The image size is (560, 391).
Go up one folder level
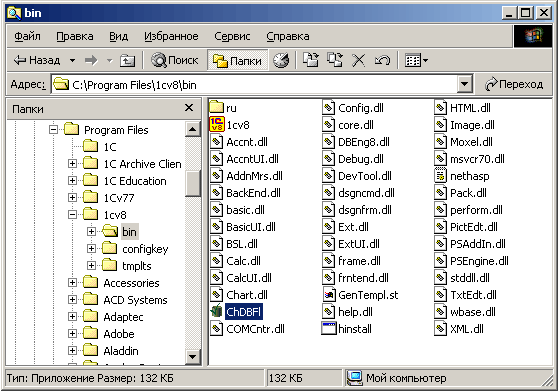tap(128, 60)
